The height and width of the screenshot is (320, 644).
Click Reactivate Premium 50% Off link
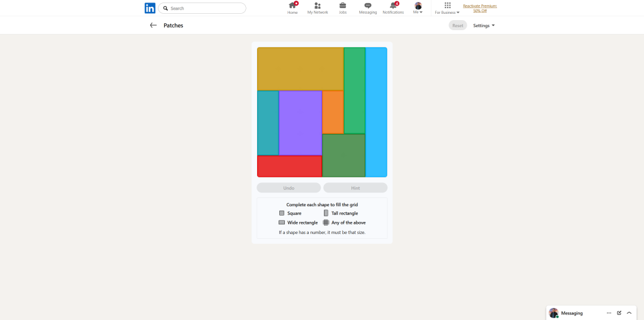point(480,8)
